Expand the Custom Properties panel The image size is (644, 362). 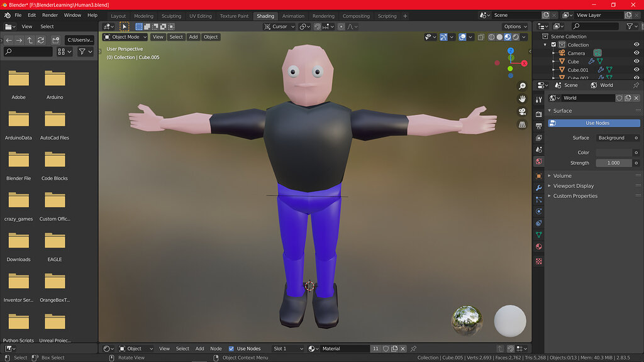coord(575,196)
